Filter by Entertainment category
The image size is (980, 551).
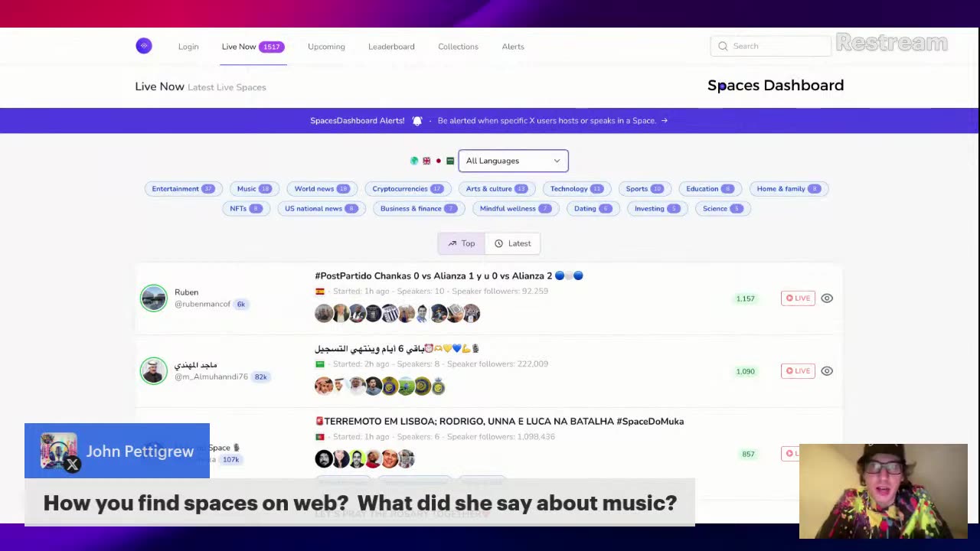pyautogui.click(x=183, y=189)
